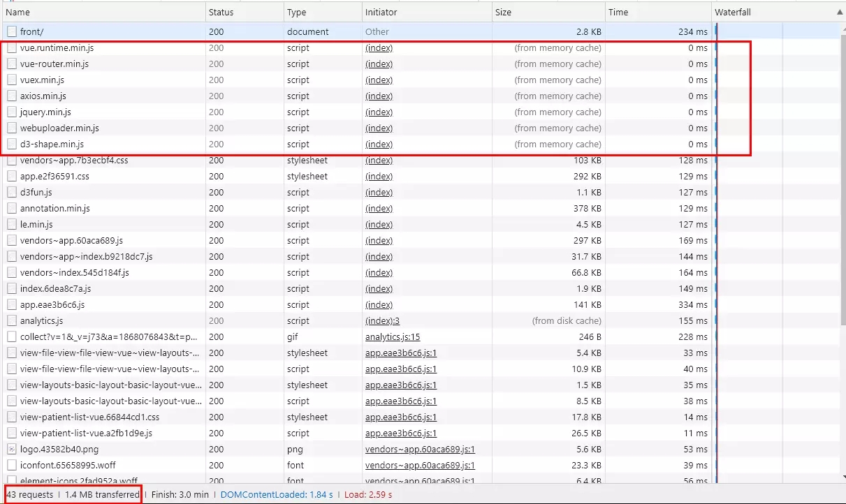The height and width of the screenshot is (504, 846).
Task: Click the Type column header
Action: (x=296, y=13)
